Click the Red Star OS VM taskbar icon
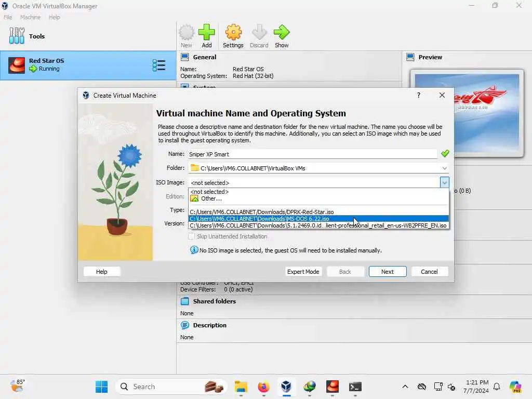Image resolution: width=532 pixels, height=399 pixels. point(332,387)
